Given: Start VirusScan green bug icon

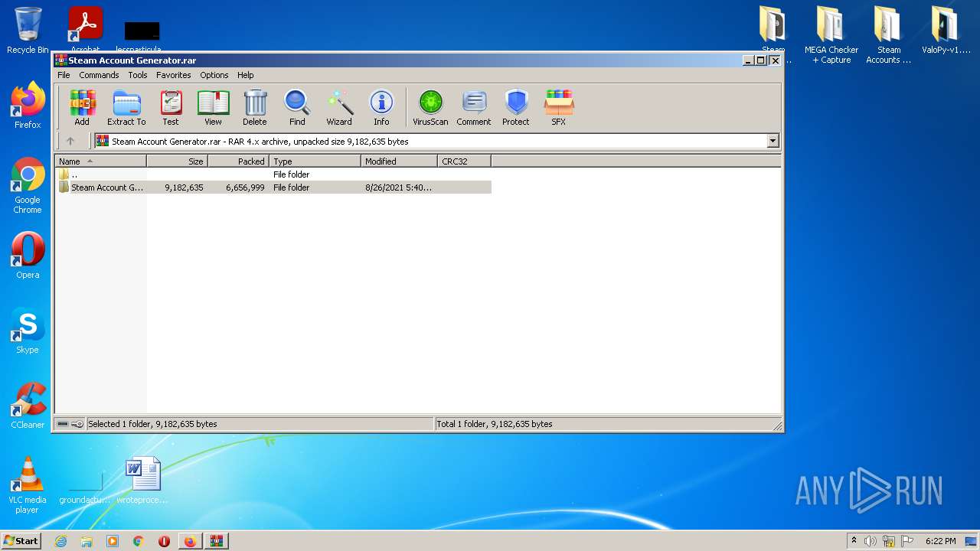Looking at the screenshot, I should click(x=430, y=108).
